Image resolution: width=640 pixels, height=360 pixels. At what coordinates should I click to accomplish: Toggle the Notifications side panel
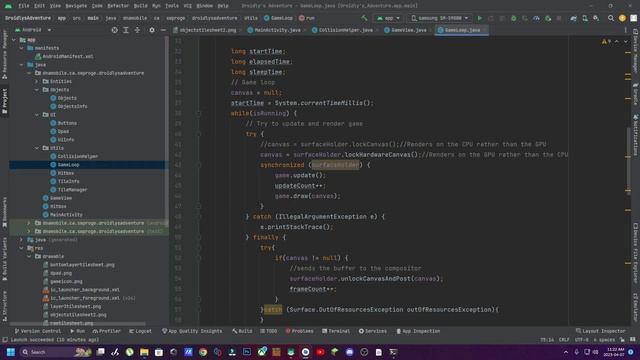pyautogui.click(x=636, y=135)
